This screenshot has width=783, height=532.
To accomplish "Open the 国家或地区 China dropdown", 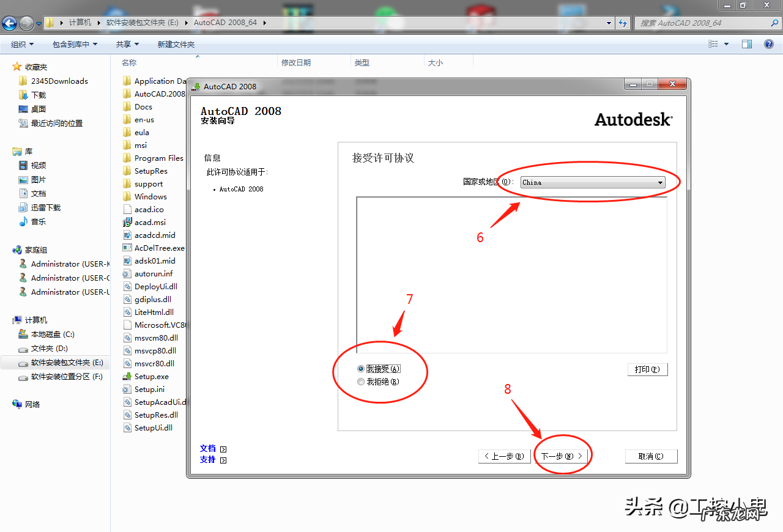I will (x=592, y=182).
